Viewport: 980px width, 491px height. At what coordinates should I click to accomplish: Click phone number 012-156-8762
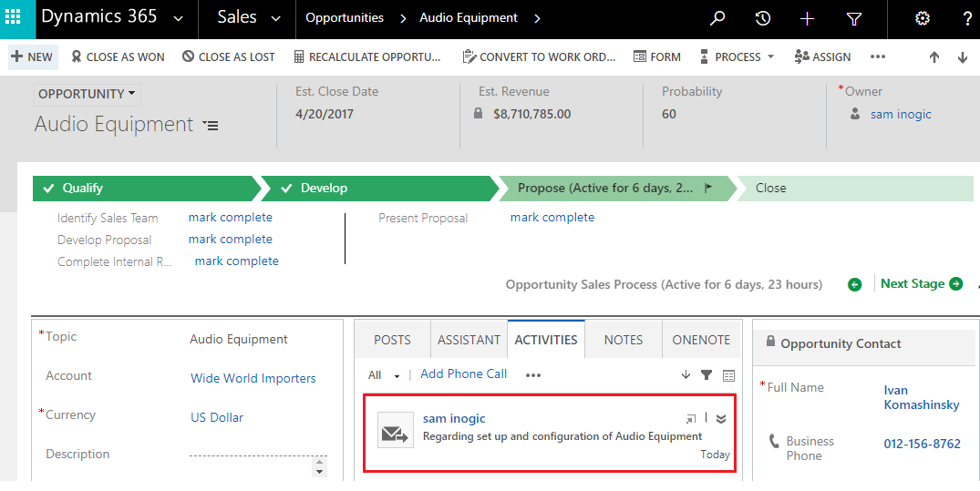pyautogui.click(x=922, y=445)
